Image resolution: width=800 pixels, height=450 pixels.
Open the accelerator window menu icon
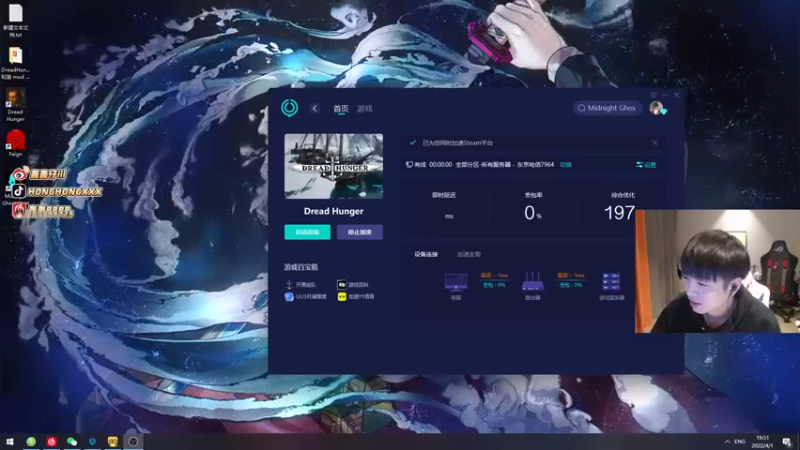(x=654, y=95)
